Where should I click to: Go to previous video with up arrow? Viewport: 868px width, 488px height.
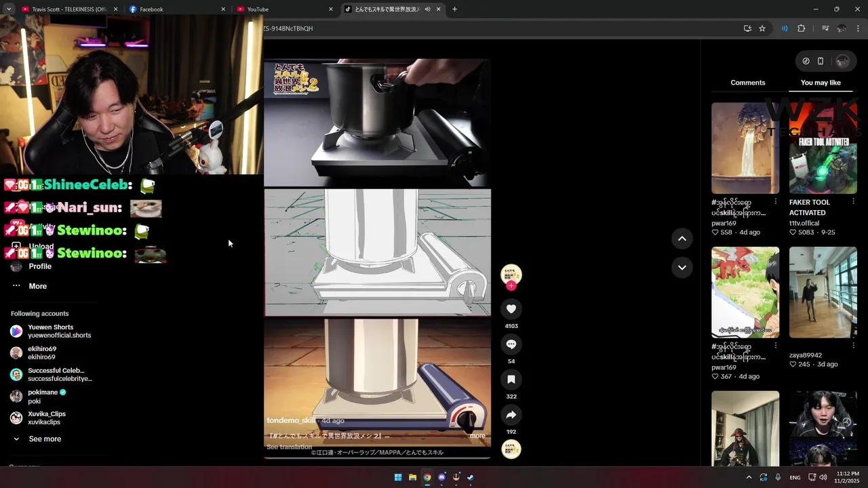(x=682, y=239)
